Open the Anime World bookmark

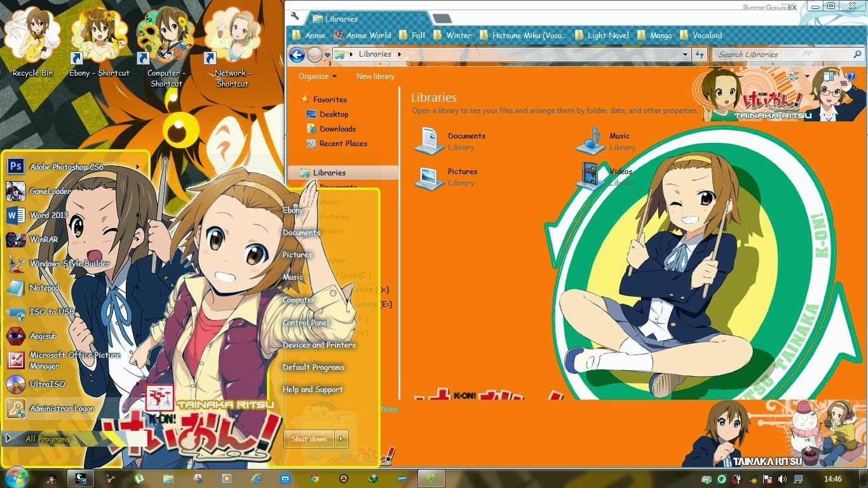(x=363, y=36)
